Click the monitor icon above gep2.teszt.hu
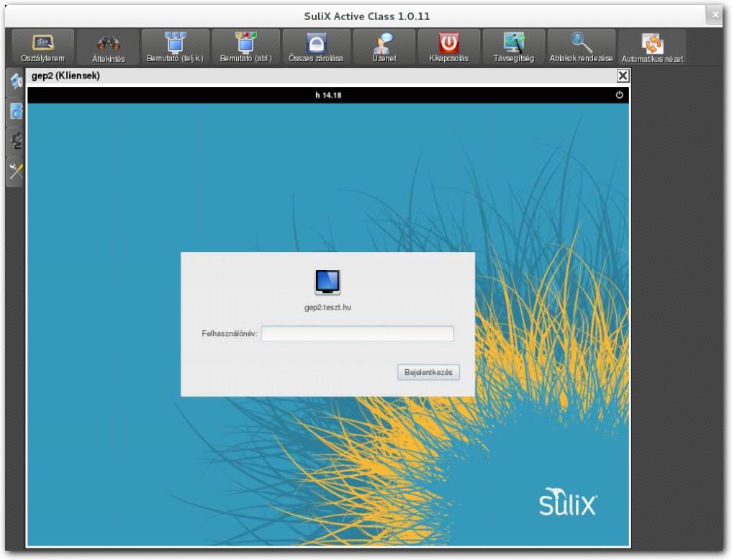 tap(327, 282)
